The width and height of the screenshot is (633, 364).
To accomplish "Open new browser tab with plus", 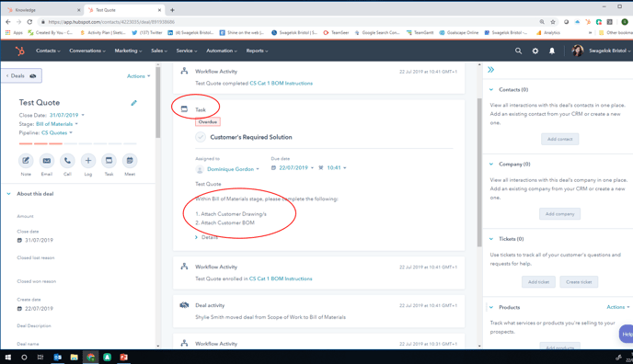I will point(172,10).
